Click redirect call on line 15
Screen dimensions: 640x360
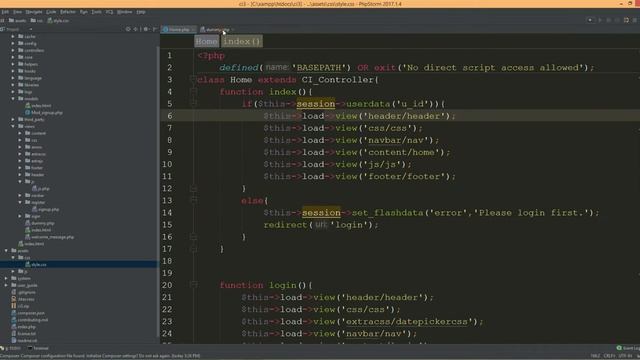pyautogui.click(x=285, y=225)
